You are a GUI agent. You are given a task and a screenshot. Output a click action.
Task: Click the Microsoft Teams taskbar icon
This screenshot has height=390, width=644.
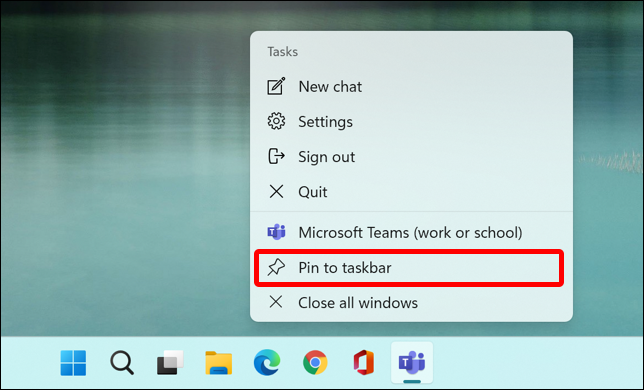[412, 363]
